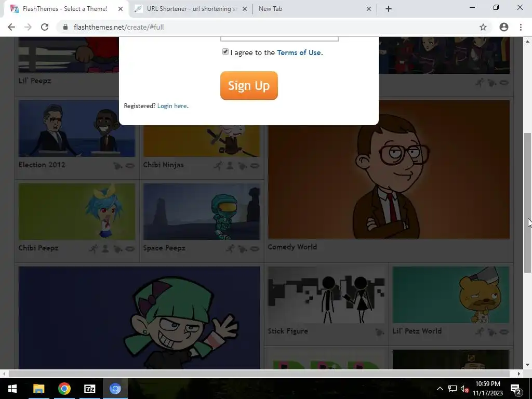The height and width of the screenshot is (399, 532).
Task: Open Google Chrome from the taskbar
Action: pos(64,389)
